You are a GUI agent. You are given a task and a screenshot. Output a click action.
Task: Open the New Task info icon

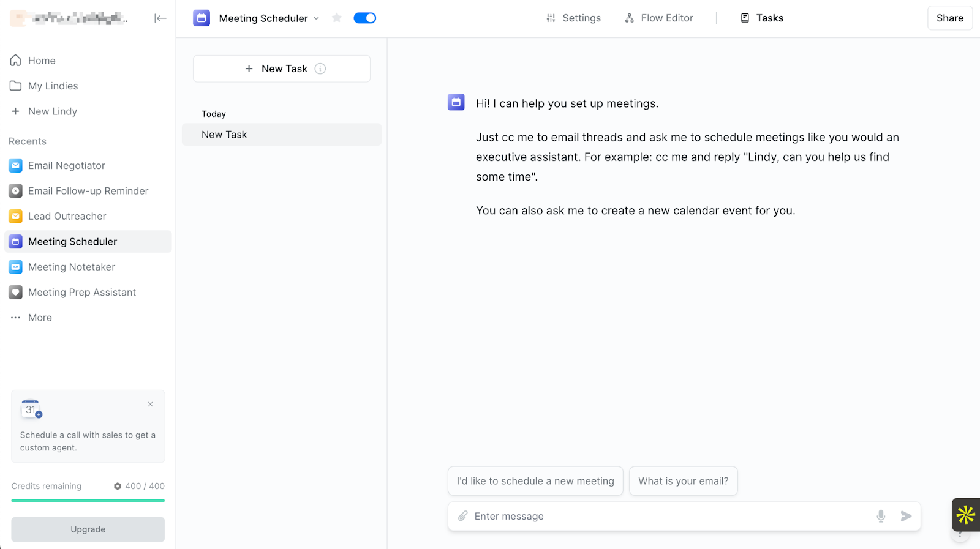click(x=320, y=69)
